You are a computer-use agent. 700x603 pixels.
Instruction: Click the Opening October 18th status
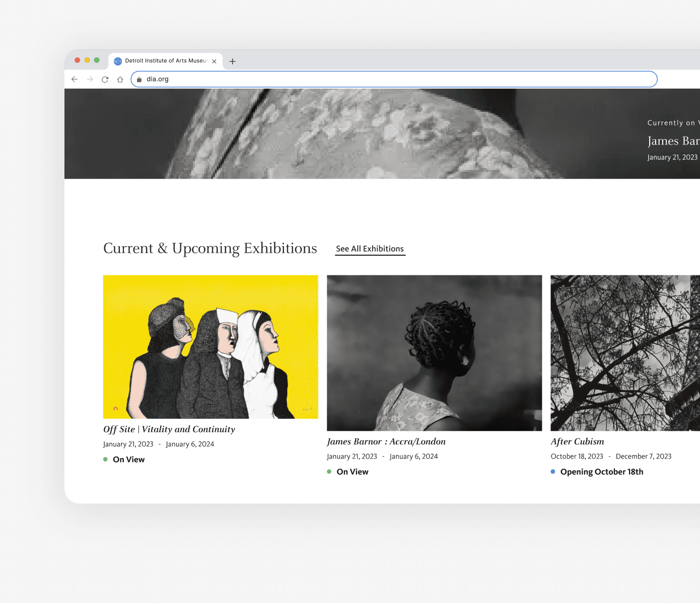(x=597, y=472)
